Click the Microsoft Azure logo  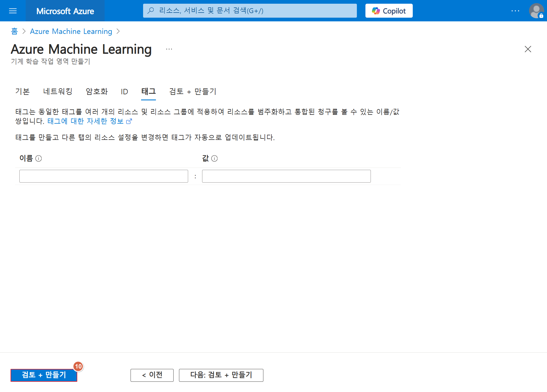(65, 11)
